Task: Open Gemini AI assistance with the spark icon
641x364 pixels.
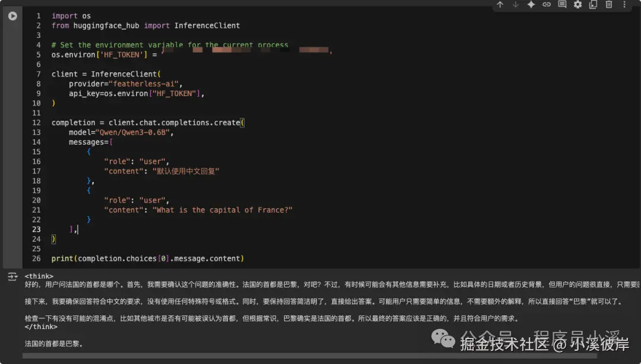Action: click(531, 5)
